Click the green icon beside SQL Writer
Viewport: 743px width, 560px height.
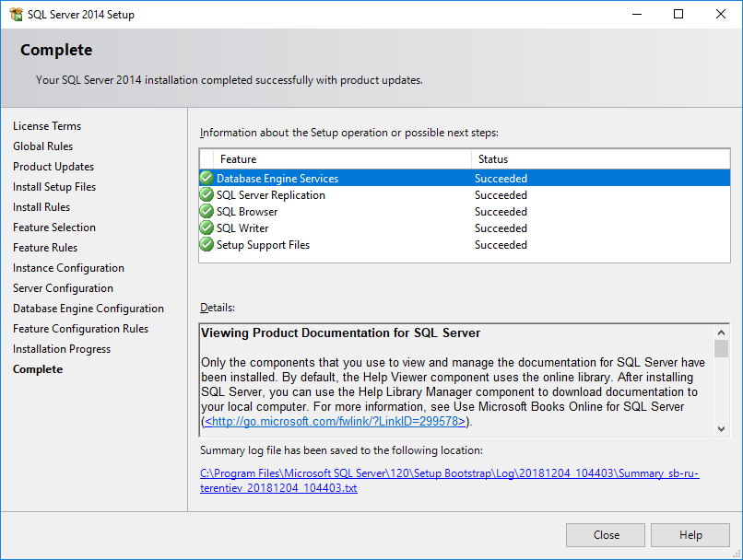(206, 227)
